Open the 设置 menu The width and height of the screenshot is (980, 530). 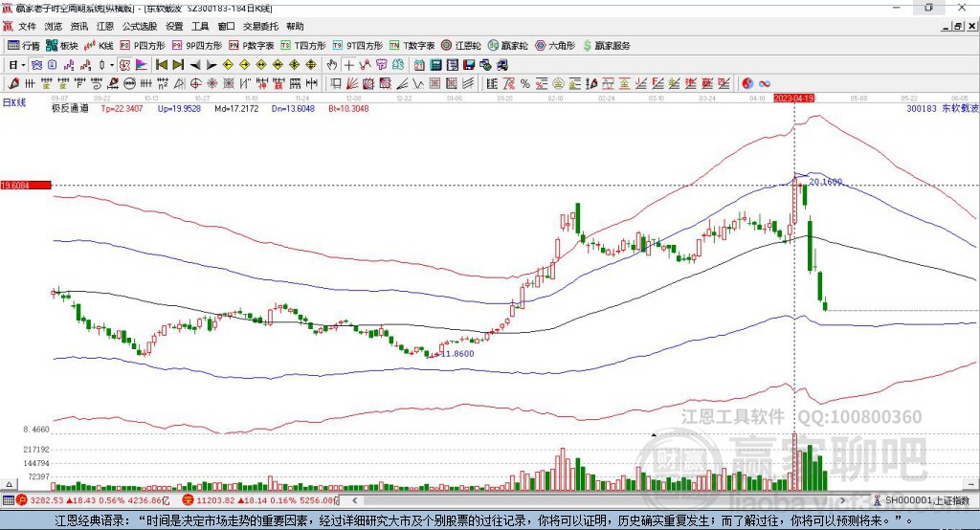coord(174,26)
